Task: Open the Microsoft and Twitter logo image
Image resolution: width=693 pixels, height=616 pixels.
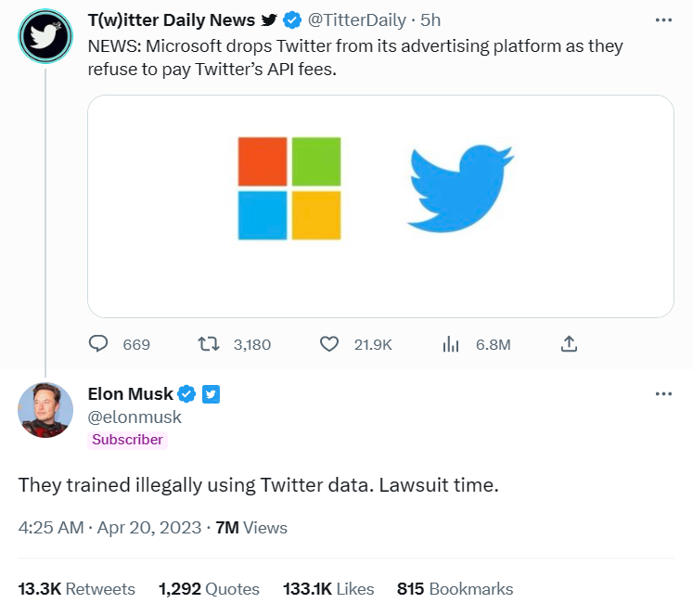Action: point(380,206)
